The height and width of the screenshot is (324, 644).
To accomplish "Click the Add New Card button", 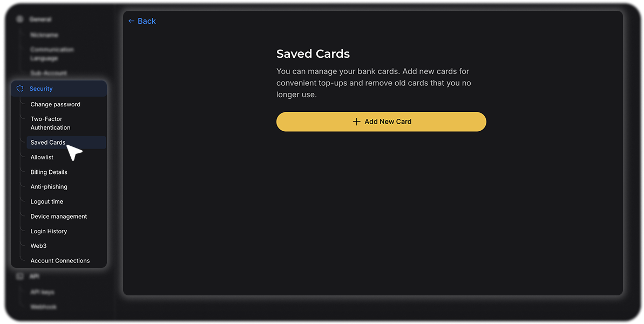I will tap(381, 122).
